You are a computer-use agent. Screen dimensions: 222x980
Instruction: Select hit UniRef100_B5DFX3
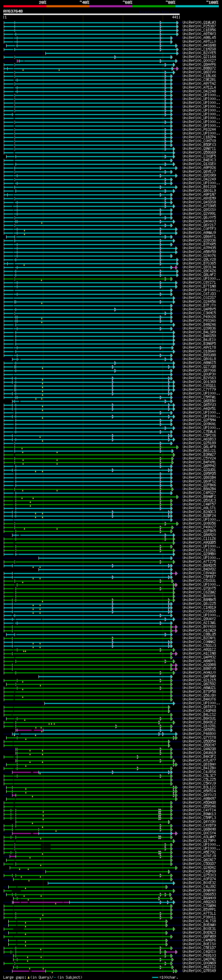tap(199, 145)
